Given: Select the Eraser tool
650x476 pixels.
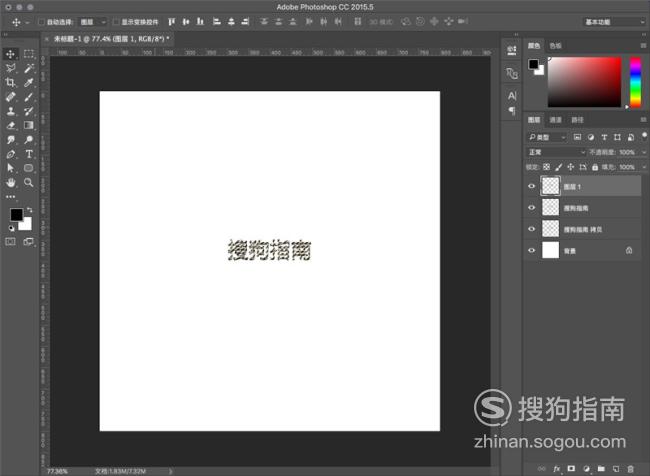Looking at the screenshot, I should [11, 125].
